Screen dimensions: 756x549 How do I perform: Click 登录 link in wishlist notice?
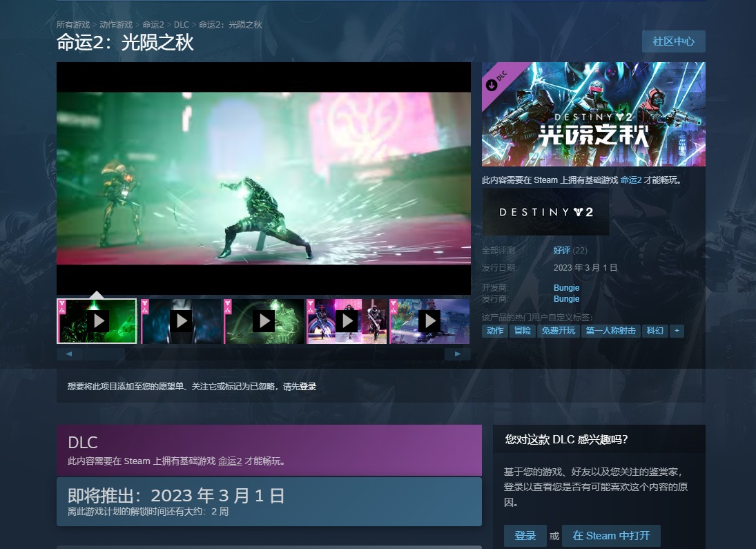click(308, 387)
